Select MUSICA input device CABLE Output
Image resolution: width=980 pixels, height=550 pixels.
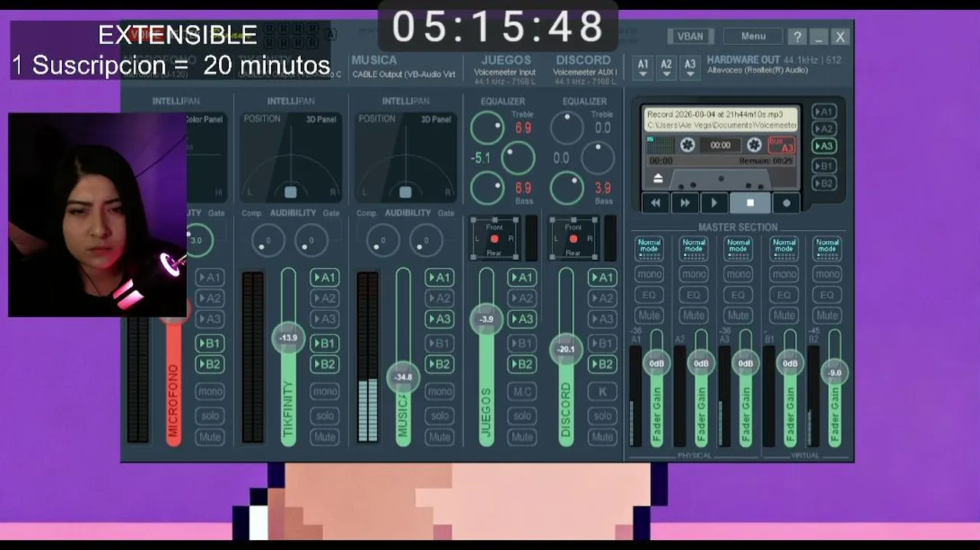404,74
